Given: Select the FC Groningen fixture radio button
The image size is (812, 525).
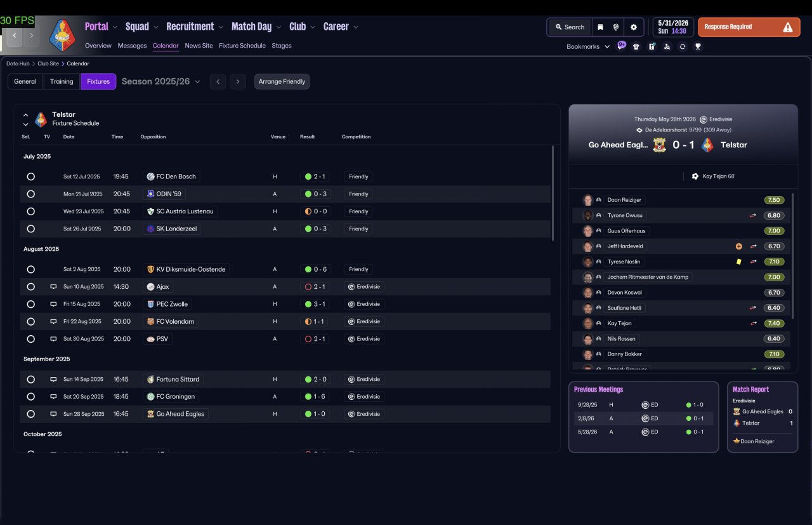Looking at the screenshot, I should point(30,397).
